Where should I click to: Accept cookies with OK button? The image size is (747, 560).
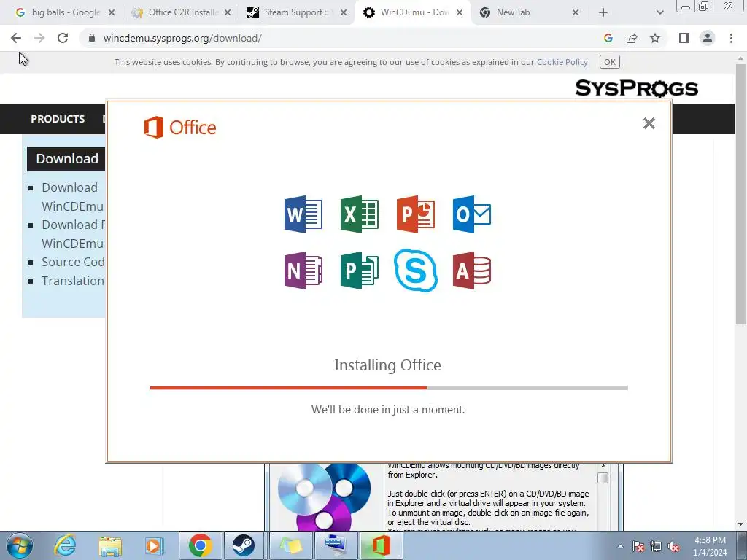coord(609,62)
